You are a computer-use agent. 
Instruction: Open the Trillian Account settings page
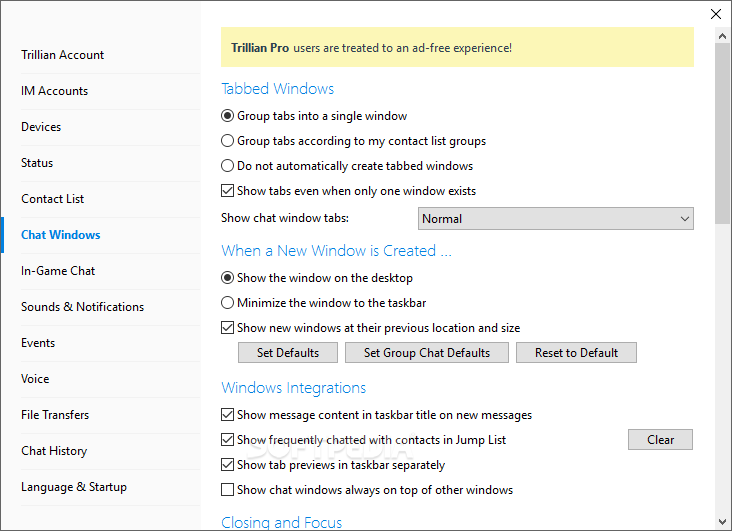tap(63, 55)
